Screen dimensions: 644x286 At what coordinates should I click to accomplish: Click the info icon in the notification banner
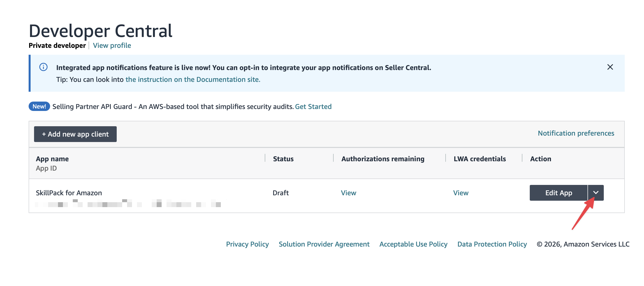click(x=43, y=67)
